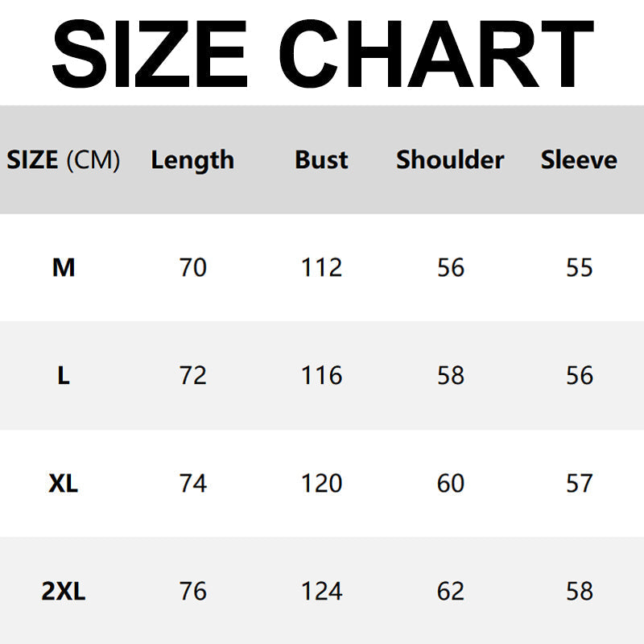Click the M sleeve value 55
The width and height of the screenshot is (644, 644).
click(x=580, y=267)
